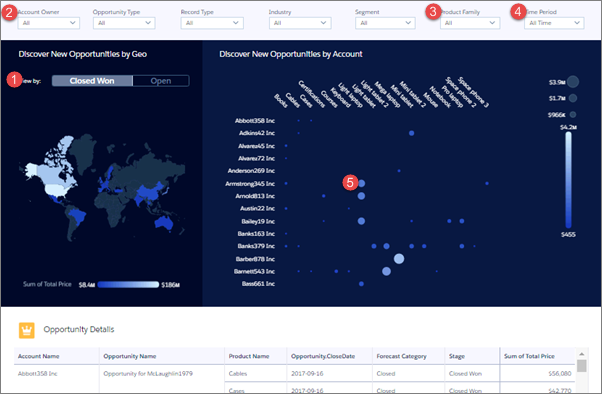Click the large Barber878 Inc bubble

tap(399, 259)
